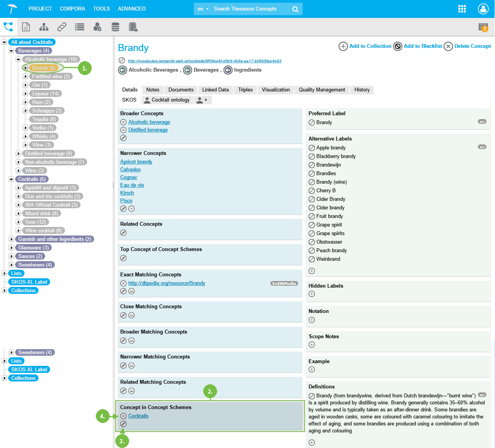Click the user settings toolbar icon
Image resolution: width=495 pixels, height=448 pixels.
[x=97, y=27]
